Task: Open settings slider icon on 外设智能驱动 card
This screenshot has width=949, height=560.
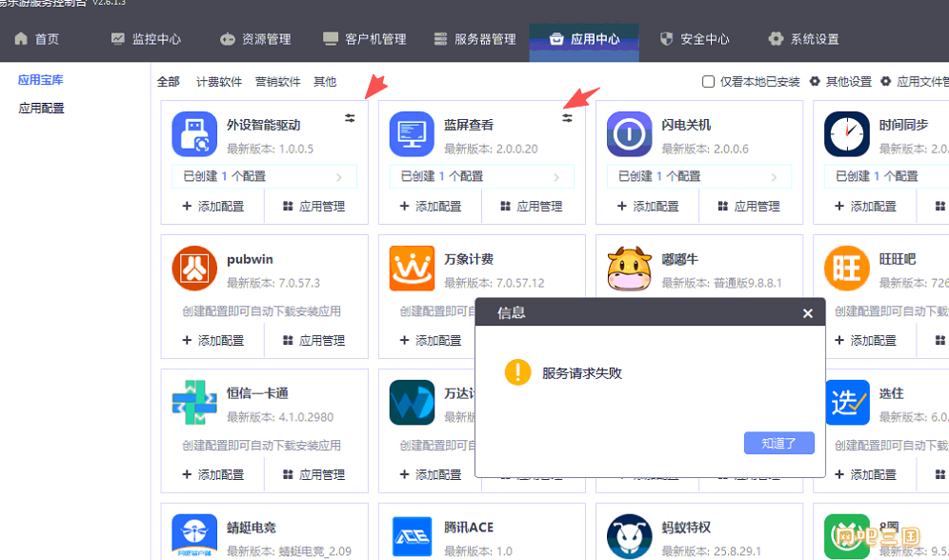Action: pyautogui.click(x=350, y=118)
